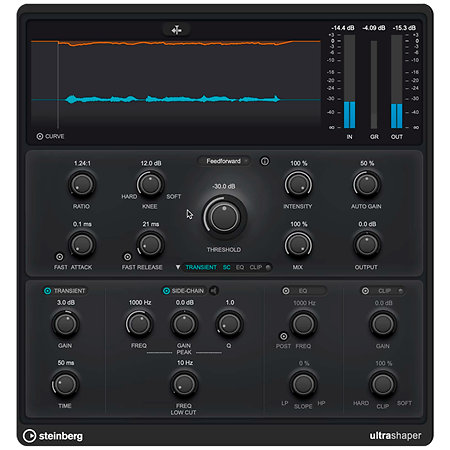Click the Transient TIME knob
This screenshot has width=450, height=450.
(x=65, y=384)
